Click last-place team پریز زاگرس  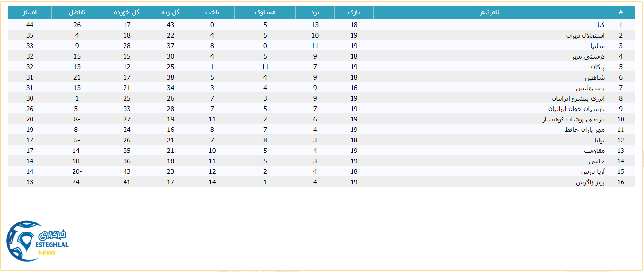coord(590,182)
